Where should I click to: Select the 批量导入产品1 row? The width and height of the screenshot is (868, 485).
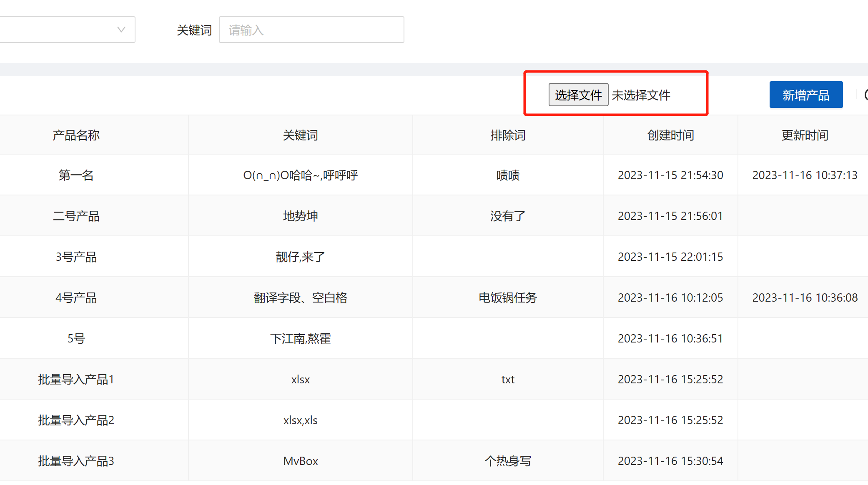click(76, 380)
